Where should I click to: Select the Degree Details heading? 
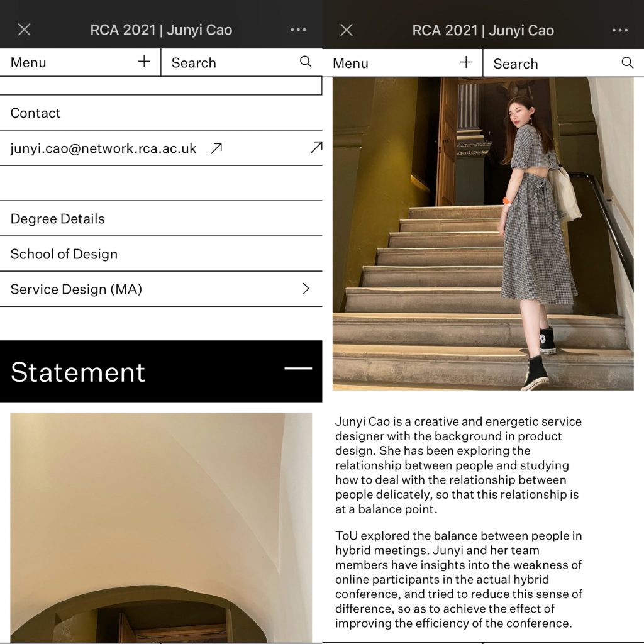57,218
